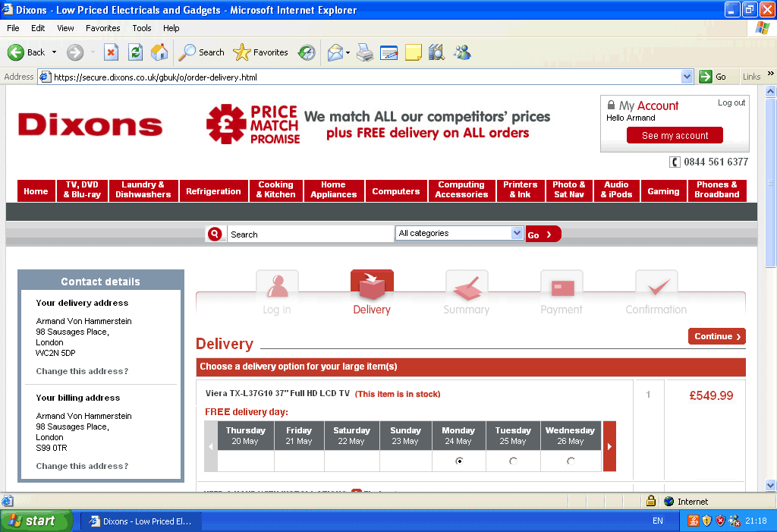777x532 pixels.
Task: Click the vertical scrollbar up arrow
Action: [770, 91]
